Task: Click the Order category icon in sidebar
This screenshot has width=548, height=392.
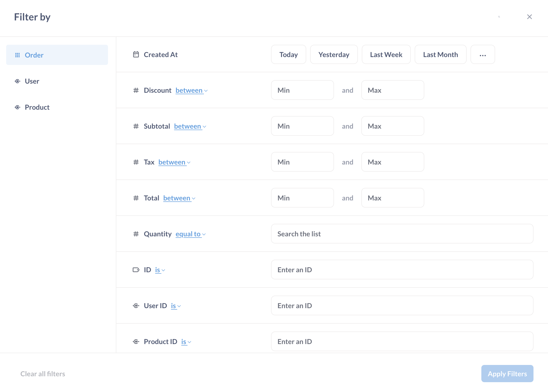Action: click(x=17, y=55)
